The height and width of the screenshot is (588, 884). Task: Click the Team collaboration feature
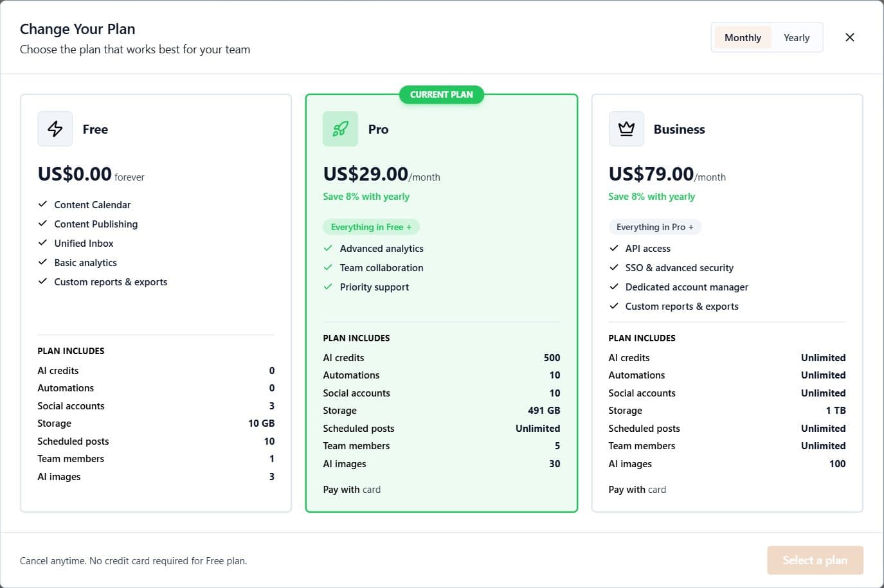[382, 268]
